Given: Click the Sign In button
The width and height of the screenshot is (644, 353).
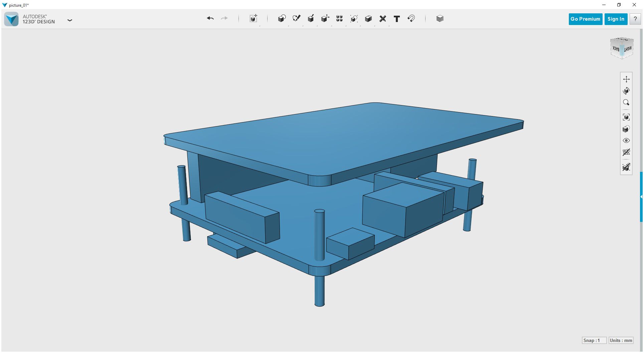Looking at the screenshot, I should pos(616,19).
